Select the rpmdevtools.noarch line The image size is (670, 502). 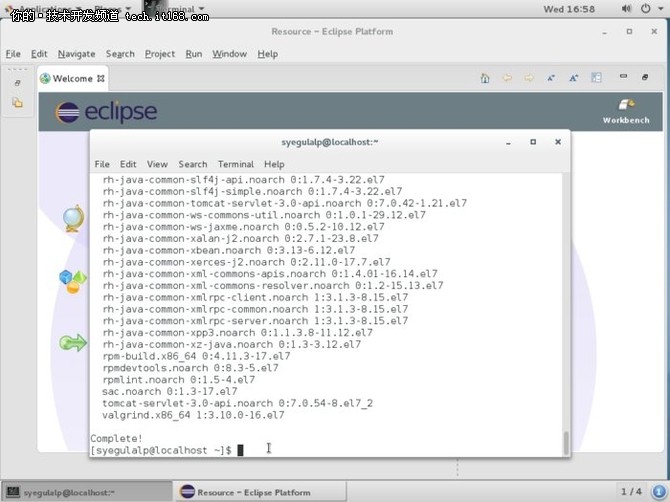(x=190, y=368)
